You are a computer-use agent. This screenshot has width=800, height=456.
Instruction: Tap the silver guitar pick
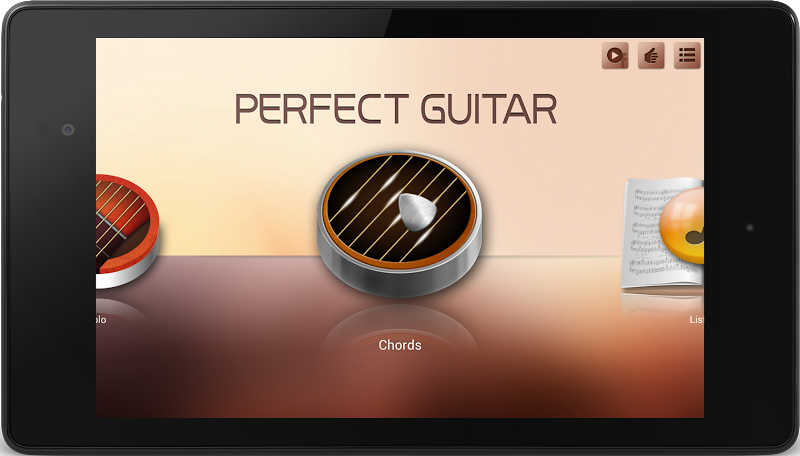click(x=417, y=211)
